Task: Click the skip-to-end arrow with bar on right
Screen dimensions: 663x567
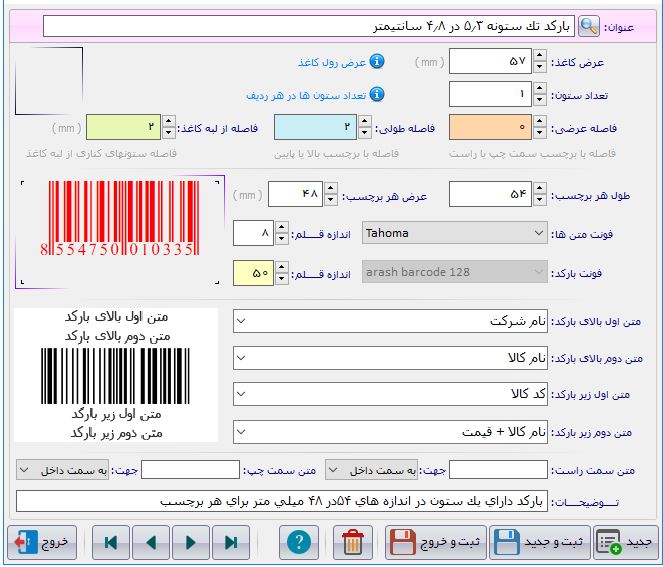Action: [x=231, y=542]
